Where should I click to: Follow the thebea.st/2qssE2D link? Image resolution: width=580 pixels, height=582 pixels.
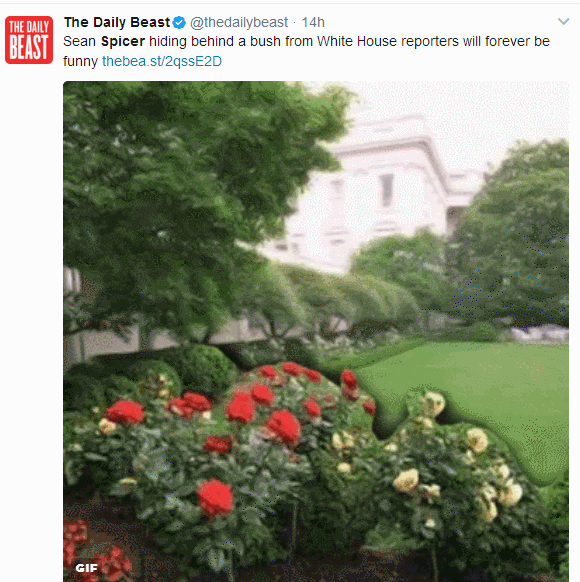click(x=162, y=61)
